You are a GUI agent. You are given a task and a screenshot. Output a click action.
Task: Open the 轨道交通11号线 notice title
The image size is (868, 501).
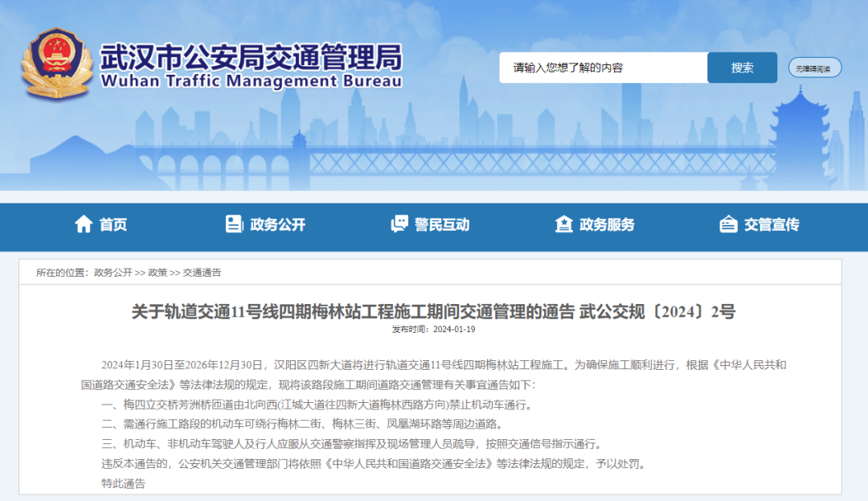[x=434, y=312]
